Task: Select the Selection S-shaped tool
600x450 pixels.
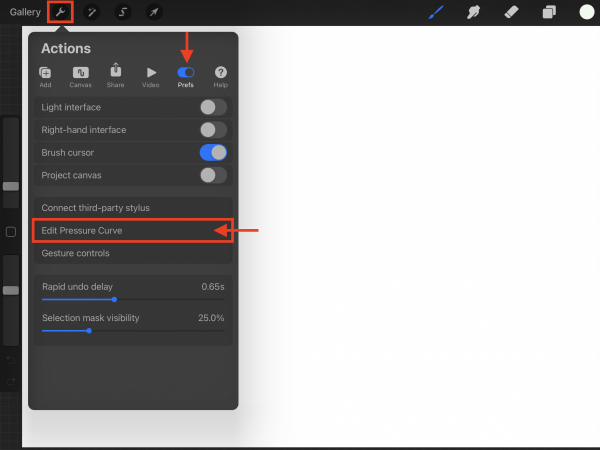Action: click(x=123, y=12)
